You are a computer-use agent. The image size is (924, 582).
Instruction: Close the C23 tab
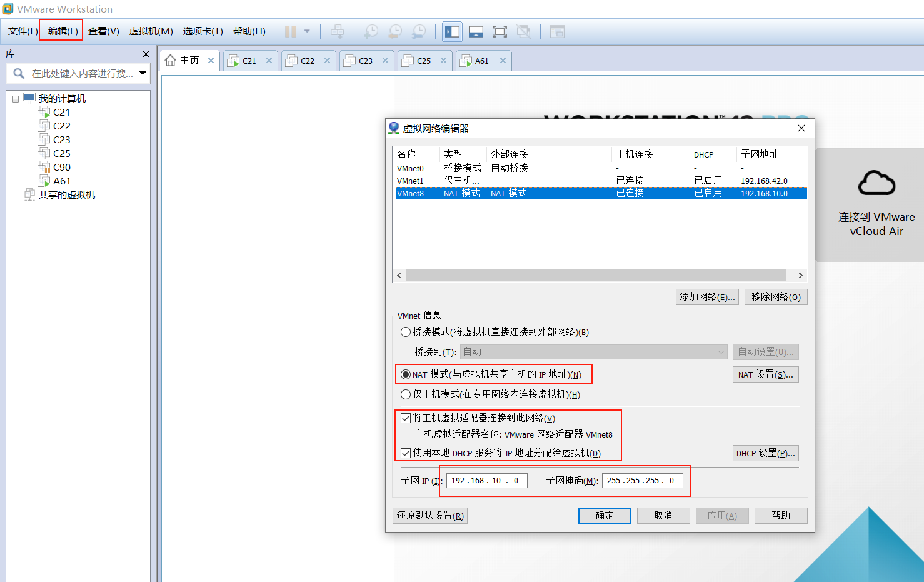tap(386, 61)
